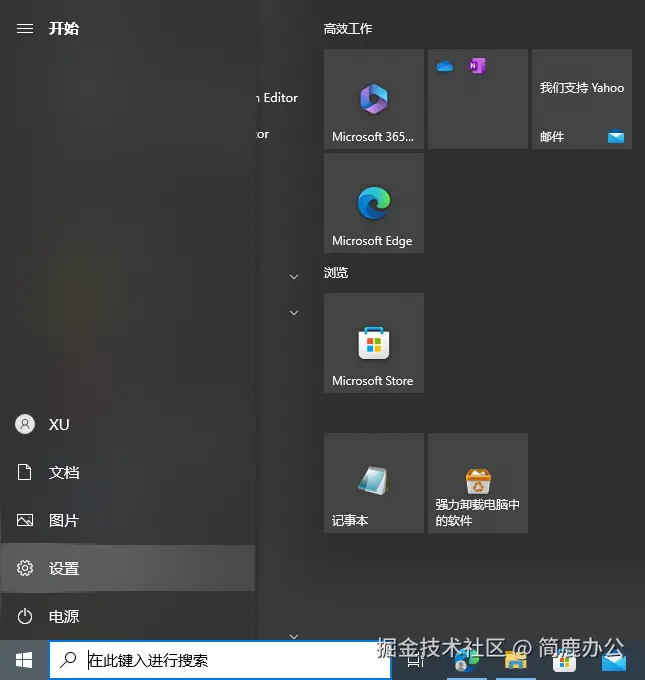Image resolution: width=645 pixels, height=680 pixels.
Task: Open the File Explorer taskbar icon
Action: coord(515,662)
